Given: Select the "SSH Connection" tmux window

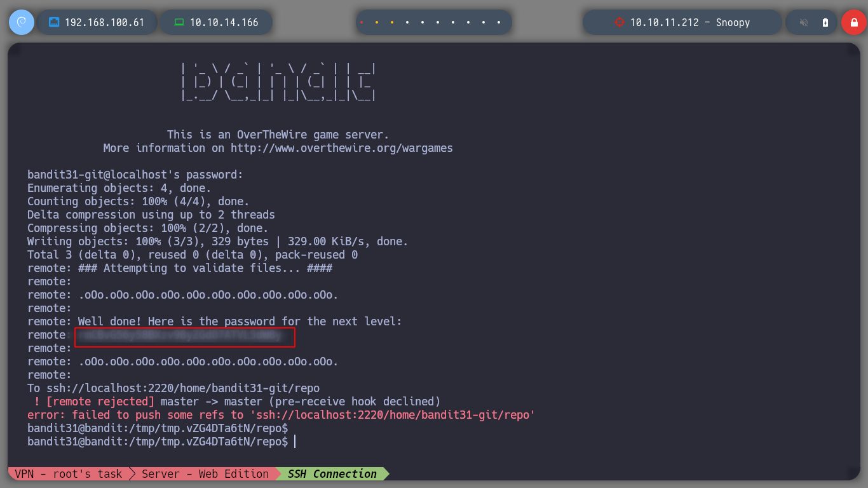Looking at the screenshot, I should pos(332,474).
